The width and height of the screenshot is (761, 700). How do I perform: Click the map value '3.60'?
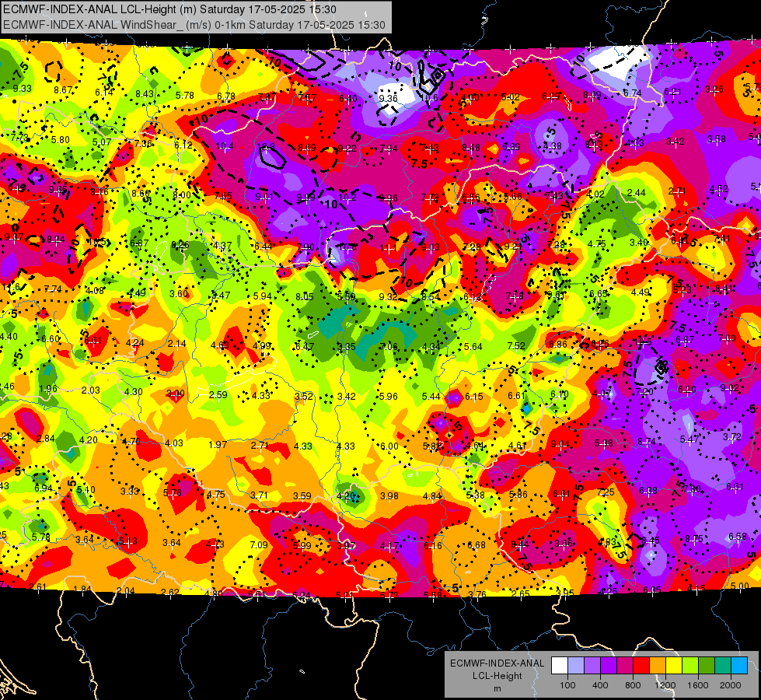coord(179,294)
